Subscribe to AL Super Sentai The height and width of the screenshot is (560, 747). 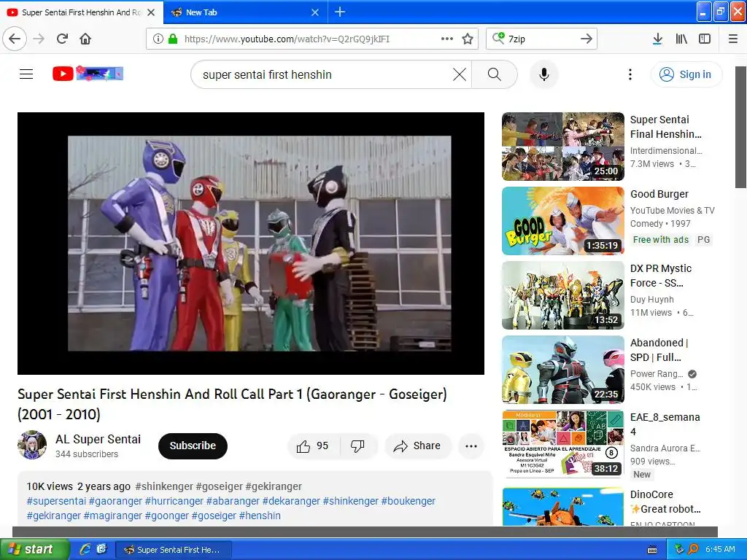(193, 446)
